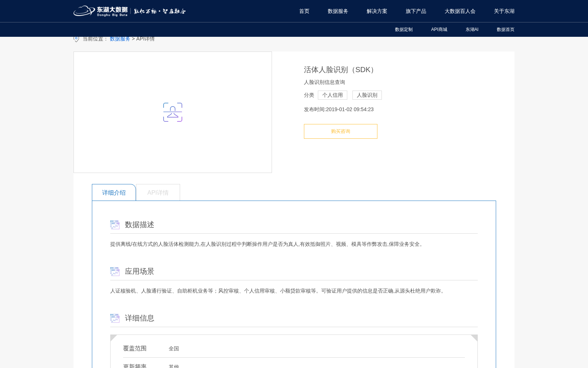
Task: Click the data description paragraph starting 提供离线/在线
Action: (x=267, y=244)
